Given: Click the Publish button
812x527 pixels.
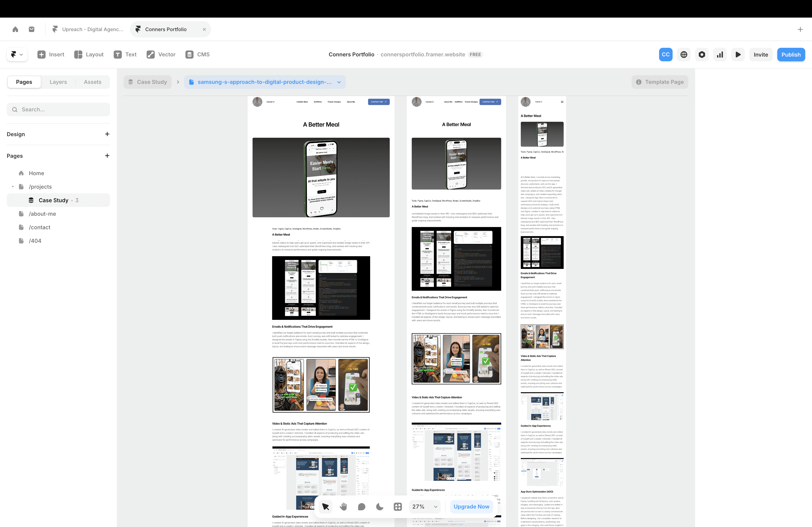Looking at the screenshot, I should (x=791, y=55).
